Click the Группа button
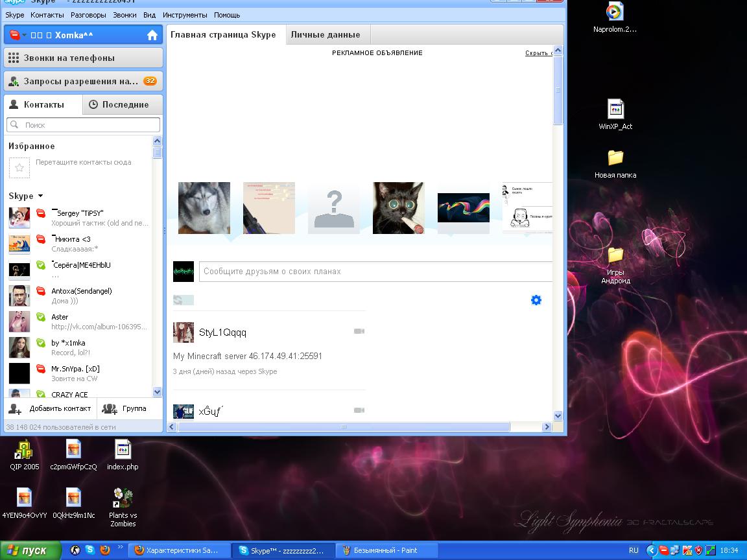747x560 pixels. click(x=126, y=409)
